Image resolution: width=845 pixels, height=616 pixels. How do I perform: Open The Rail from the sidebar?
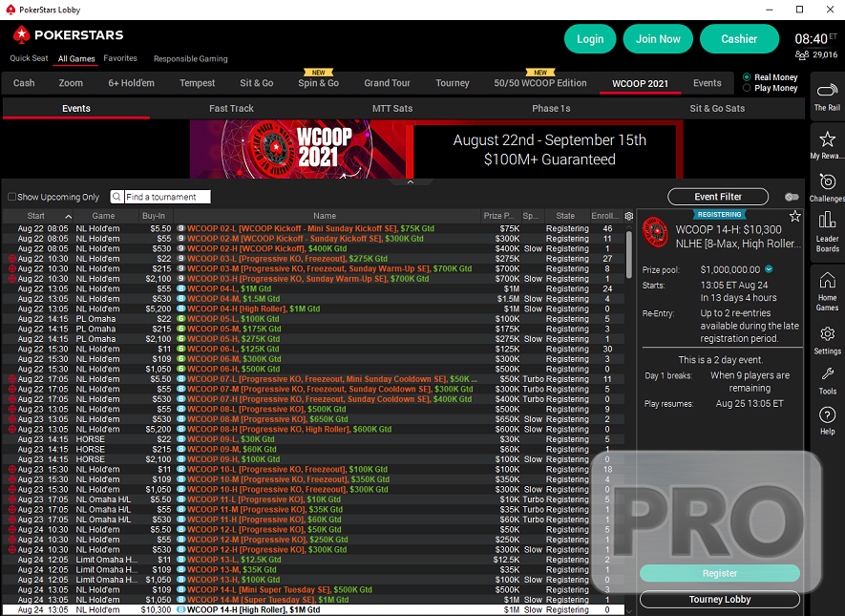(x=827, y=96)
